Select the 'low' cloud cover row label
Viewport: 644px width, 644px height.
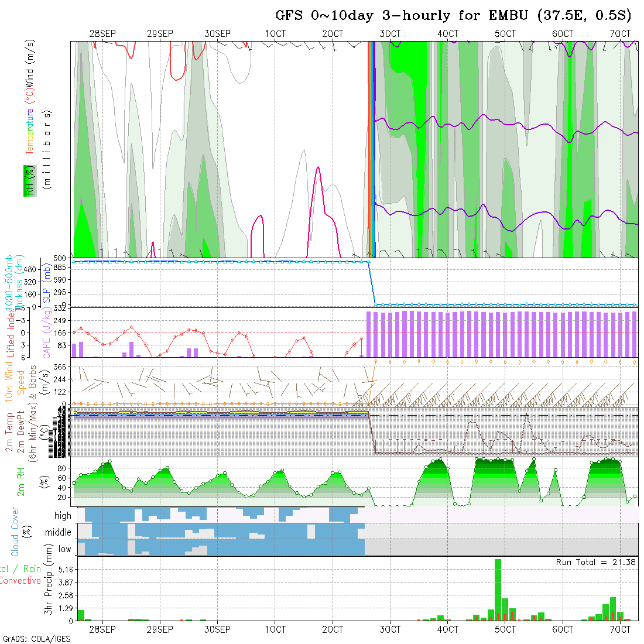pos(64,549)
